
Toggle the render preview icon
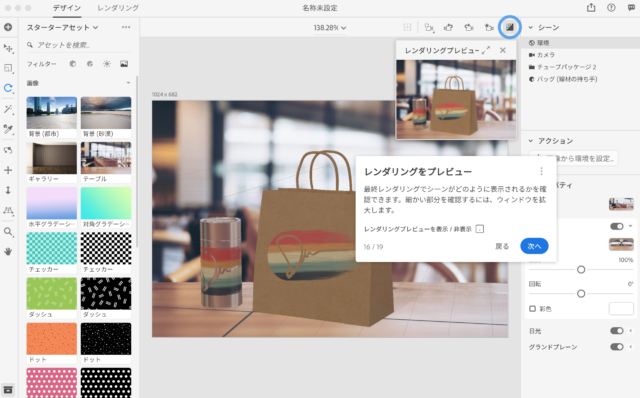tap(509, 27)
